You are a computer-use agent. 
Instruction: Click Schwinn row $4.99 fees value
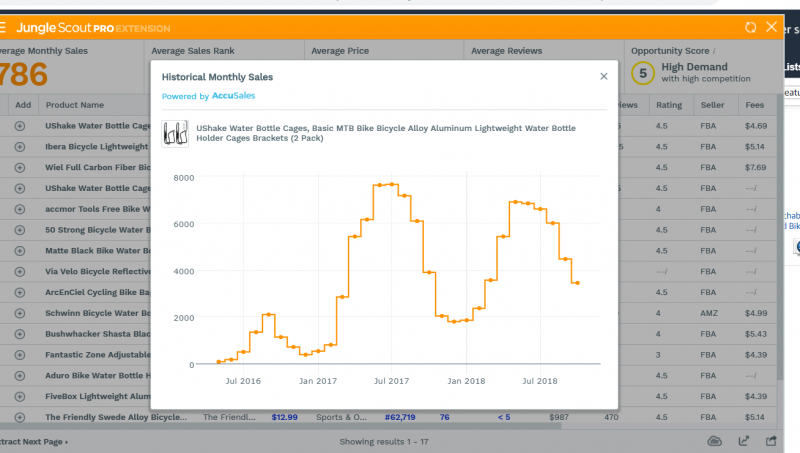pyautogui.click(x=756, y=313)
